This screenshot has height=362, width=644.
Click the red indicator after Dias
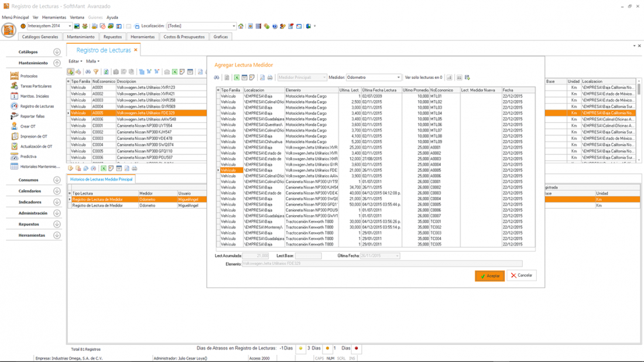pyautogui.click(x=356, y=349)
